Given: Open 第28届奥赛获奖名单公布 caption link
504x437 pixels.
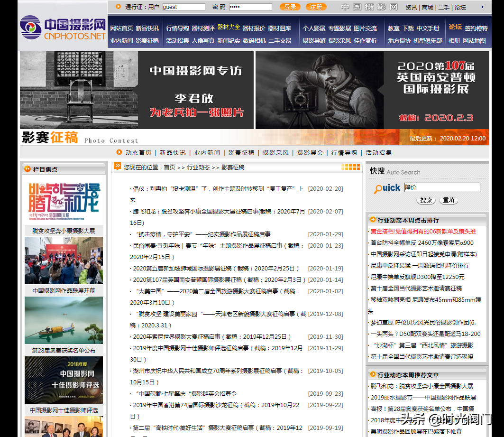Looking at the screenshot, I should [64, 351].
